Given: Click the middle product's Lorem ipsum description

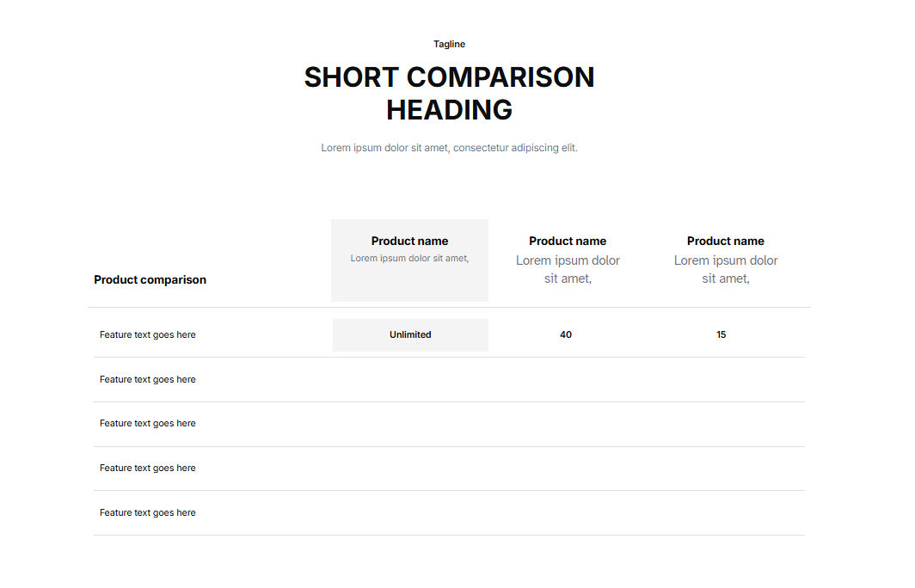Looking at the screenshot, I should pyautogui.click(x=568, y=269).
